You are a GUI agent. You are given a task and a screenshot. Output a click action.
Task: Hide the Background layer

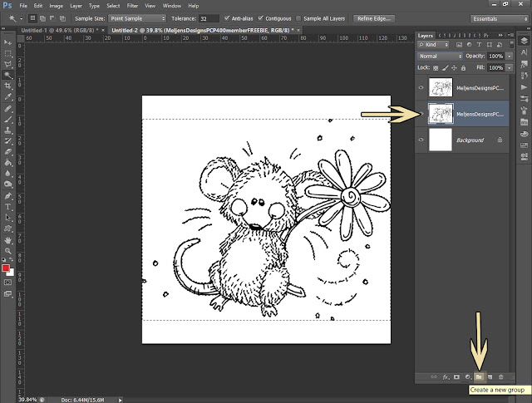pos(421,140)
